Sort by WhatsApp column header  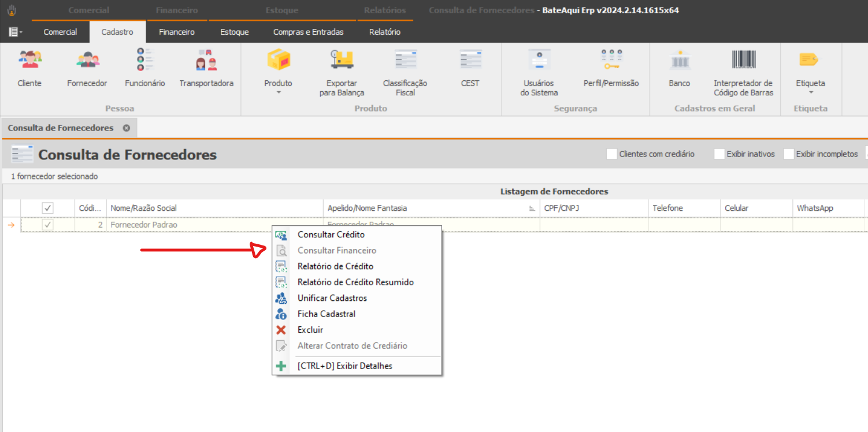tap(829, 208)
